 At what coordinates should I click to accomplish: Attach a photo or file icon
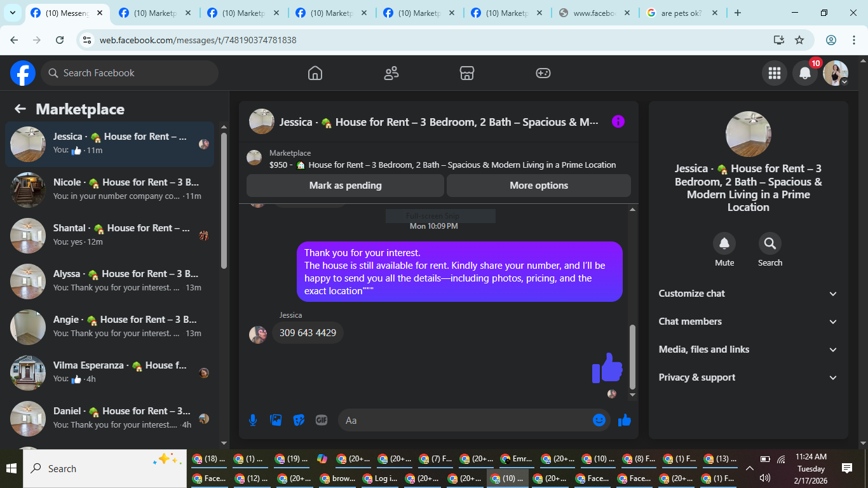276,420
